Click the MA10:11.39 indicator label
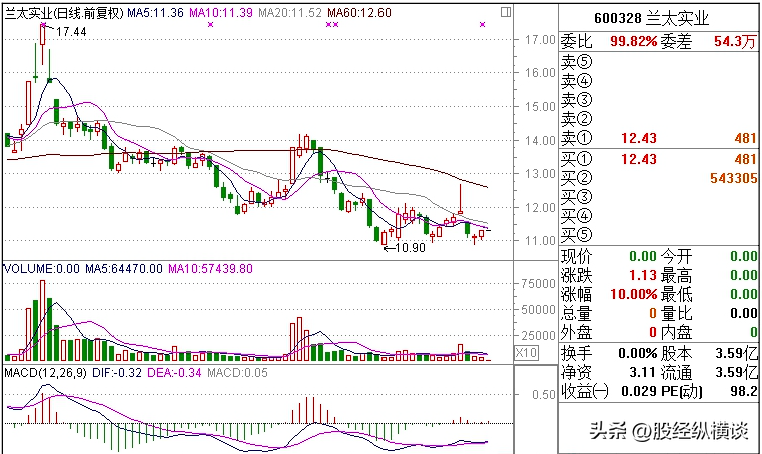Image resolution: width=762 pixels, height=454 pixels. click(x=221, y=13)
